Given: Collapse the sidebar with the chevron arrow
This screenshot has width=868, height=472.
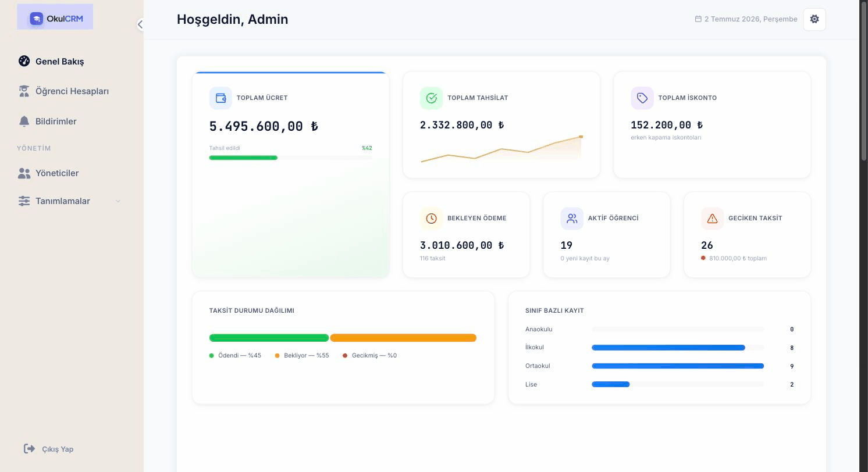Looking at the screenshot, I should click(x=140, y=24).
